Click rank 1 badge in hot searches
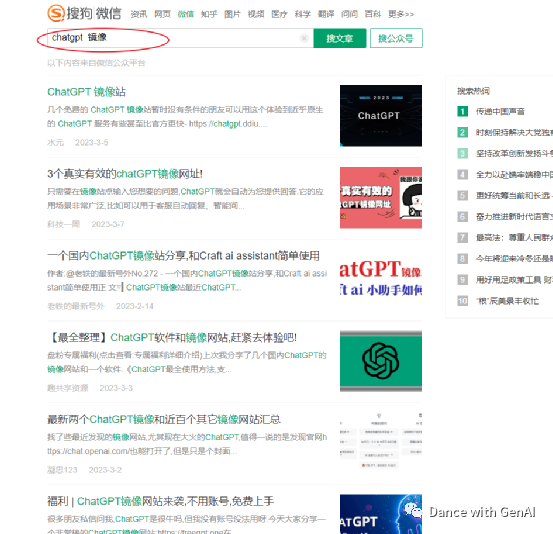This screenshot has height=534, width=553. pos(462,111)
